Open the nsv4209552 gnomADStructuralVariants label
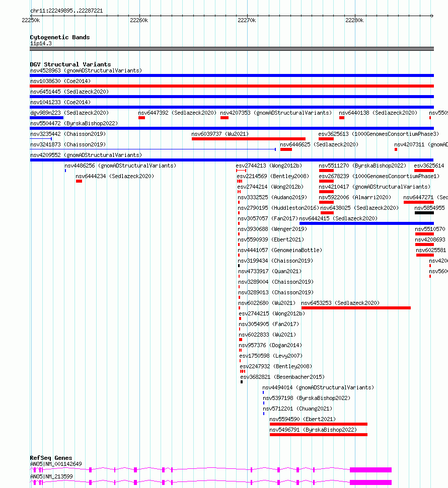 (86, 155)
